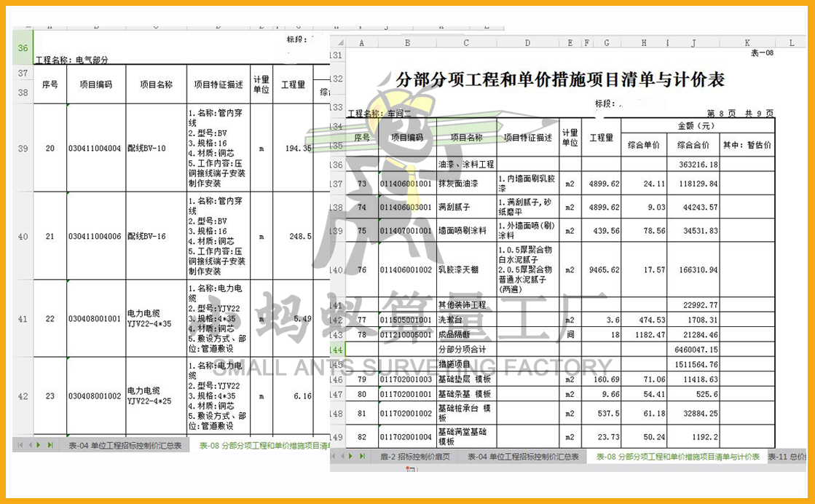Viewport: 815px width, 504px height.
Task: Click next-sheet arrow in left workbook
Action: (40, 445)
